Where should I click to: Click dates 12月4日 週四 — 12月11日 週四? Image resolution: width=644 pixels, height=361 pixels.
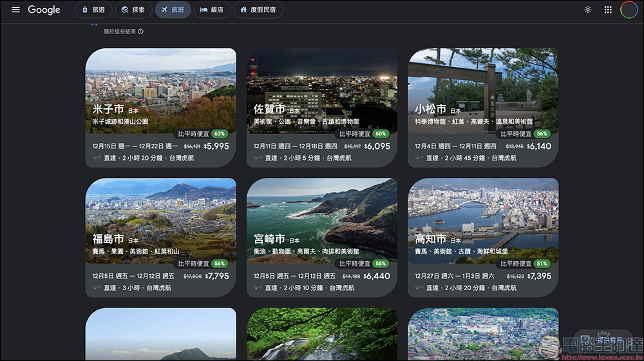tap(455, 146)
